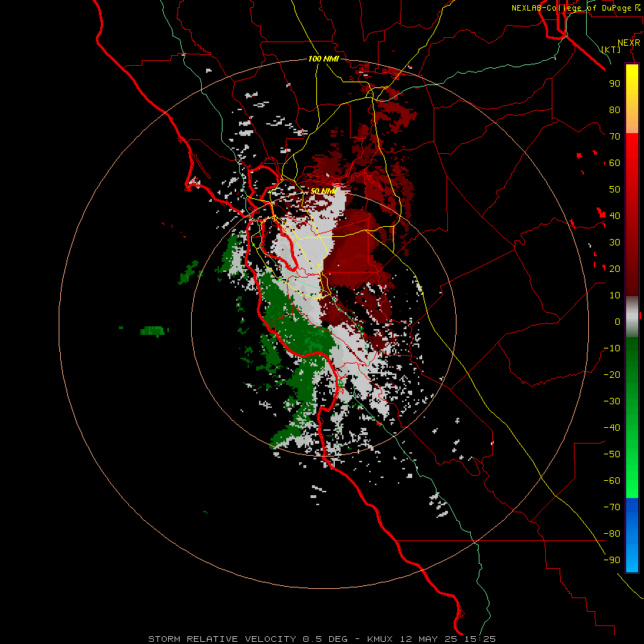Click the "100 NMI" range ring label
The image size is (644, 644).
click(323, 59)
